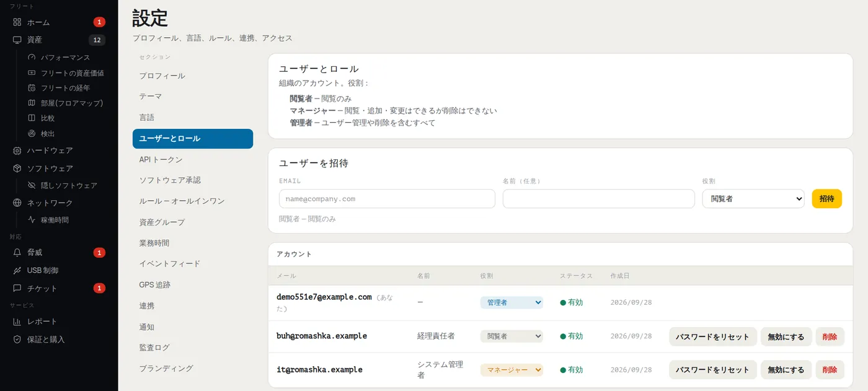Open 連携 settings section

click(193, 306)
